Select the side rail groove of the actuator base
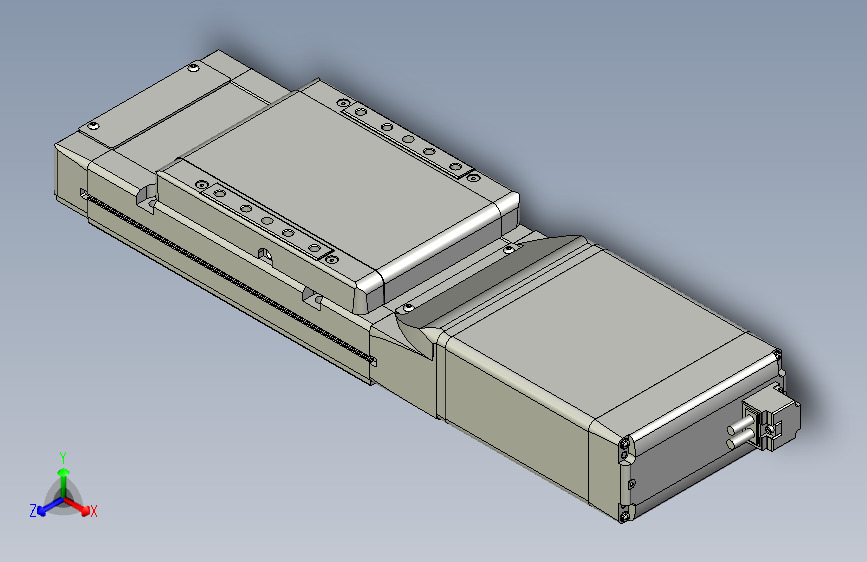Image resolution: width=867 pixels, height=562 pixels. [x=227, y=277]
